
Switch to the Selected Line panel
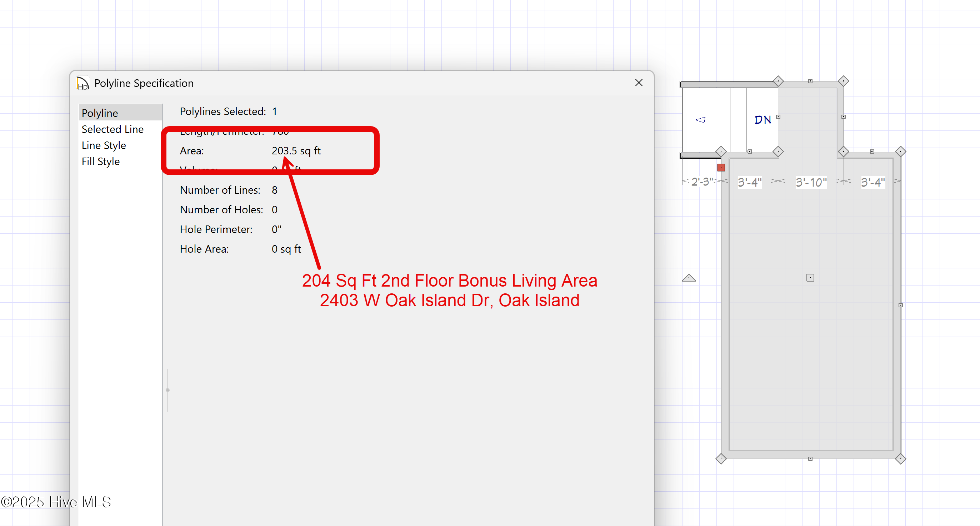[x=112, y=129]
